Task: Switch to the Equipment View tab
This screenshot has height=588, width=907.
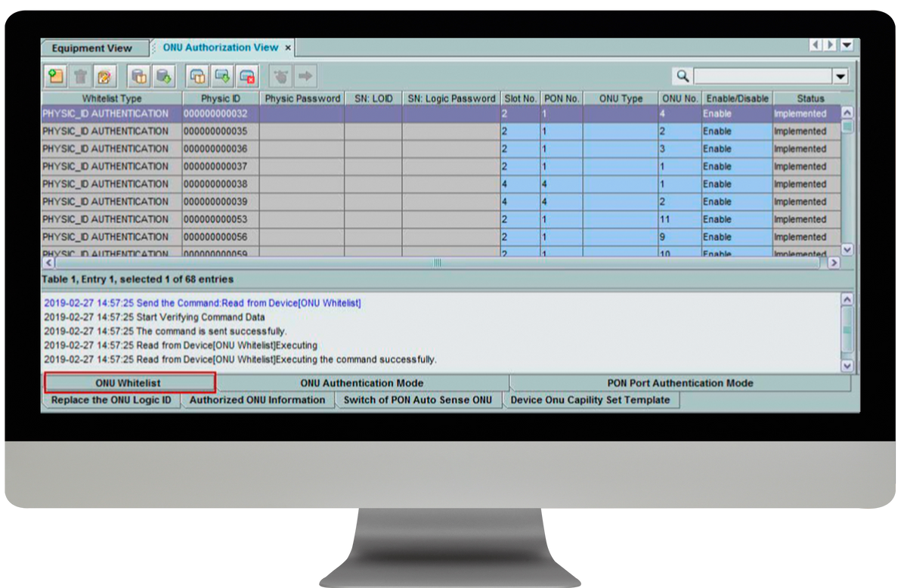Action: tap(92, 48)
